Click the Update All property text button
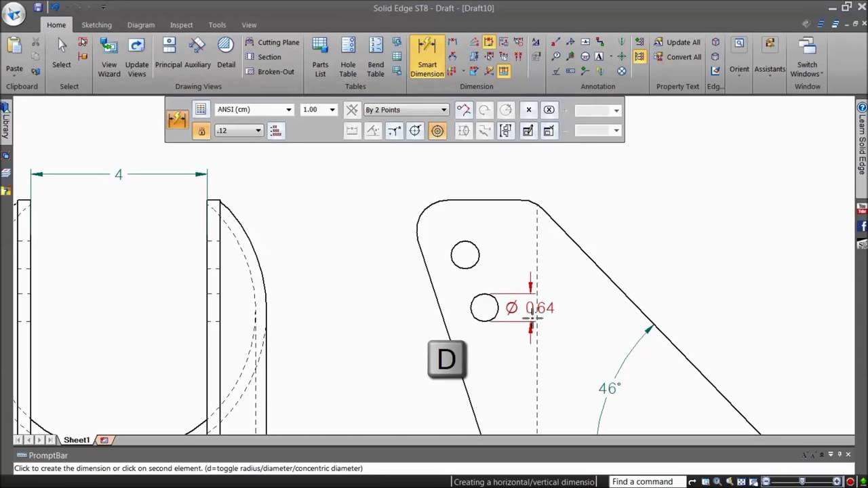 tap(677, 42)
